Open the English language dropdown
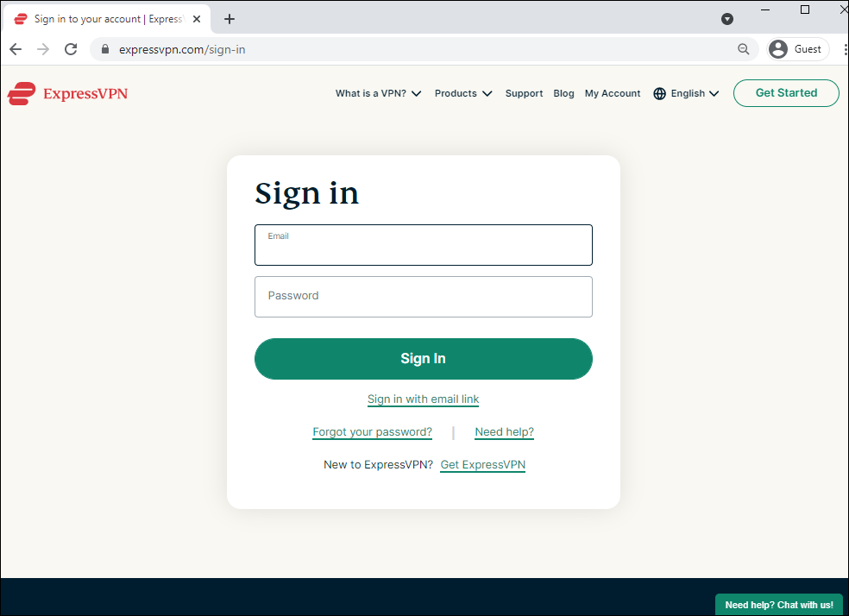Screen dimensions: 849x616 point(695,94)
